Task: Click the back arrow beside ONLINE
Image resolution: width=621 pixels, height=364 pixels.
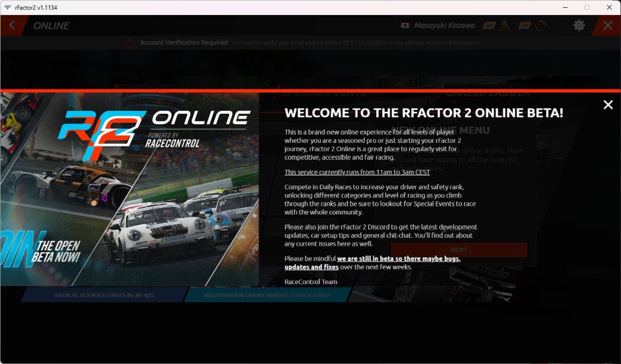Action: pyautogui.click(x=11, y=25)
